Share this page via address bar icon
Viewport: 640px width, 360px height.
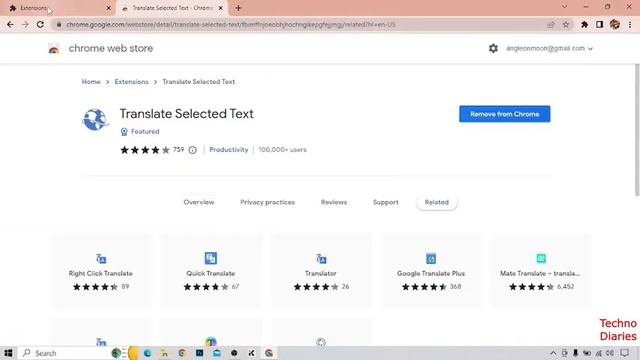tap(551, 24)
